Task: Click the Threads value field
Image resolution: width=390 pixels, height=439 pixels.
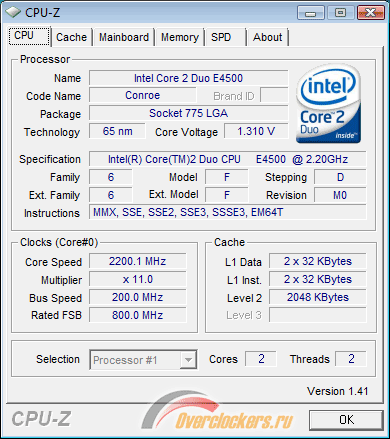Action: [351, 359]
